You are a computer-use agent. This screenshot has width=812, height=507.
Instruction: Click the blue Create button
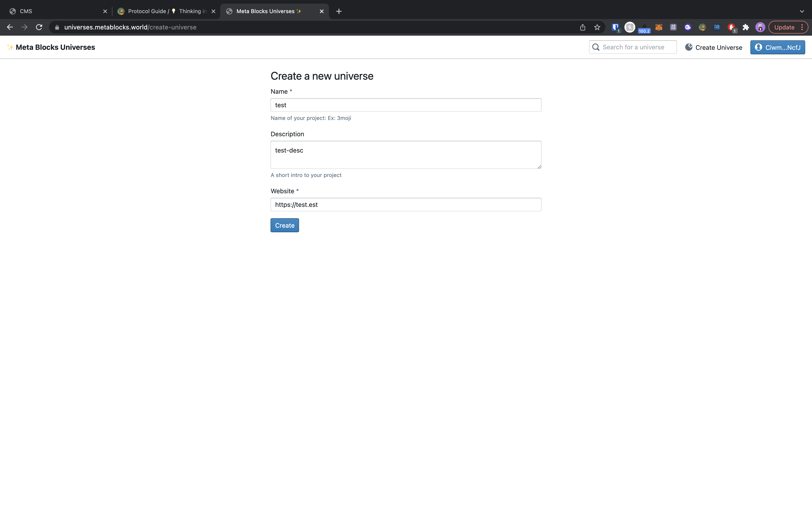pyautogui.click(x=285, y=225)
